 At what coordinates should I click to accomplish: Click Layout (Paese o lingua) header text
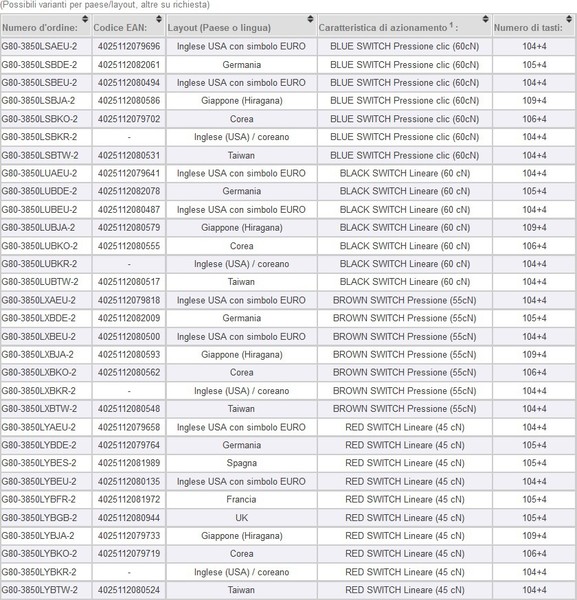(x=219, y=28)
